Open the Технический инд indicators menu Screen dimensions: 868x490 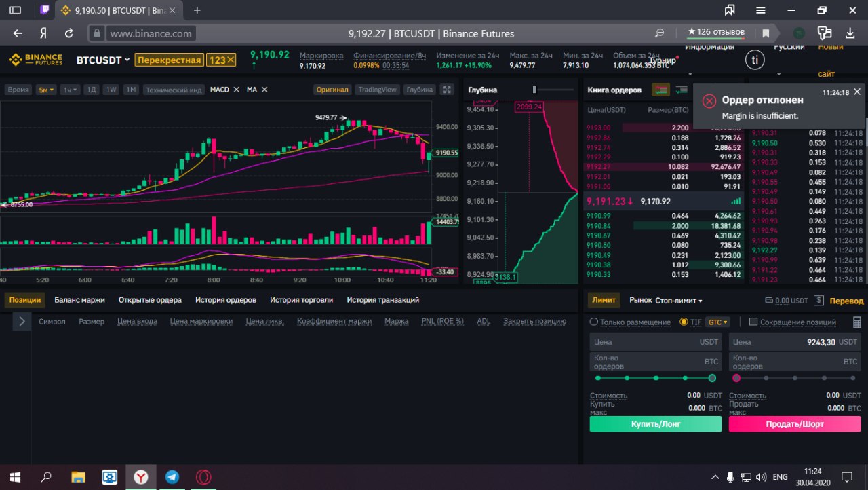click(x=174, y=90)
